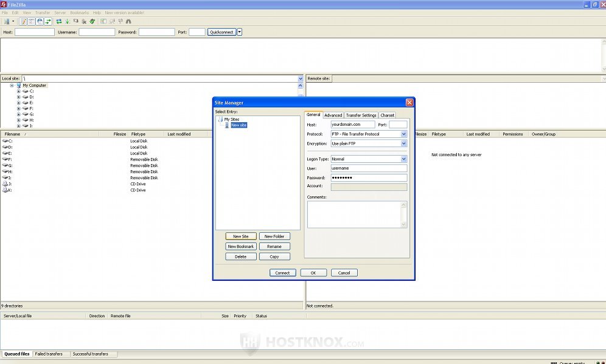Image resolution: width=606 pixels, height=364 pixels.
Task: Open the Logon Type dropdown
Action: [x=403, y=159]
